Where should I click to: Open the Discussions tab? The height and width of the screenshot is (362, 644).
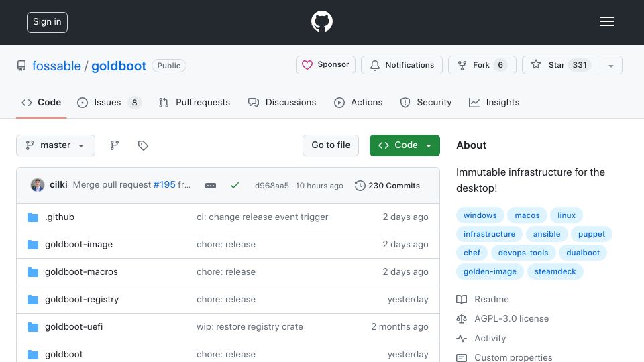point(282,102)
